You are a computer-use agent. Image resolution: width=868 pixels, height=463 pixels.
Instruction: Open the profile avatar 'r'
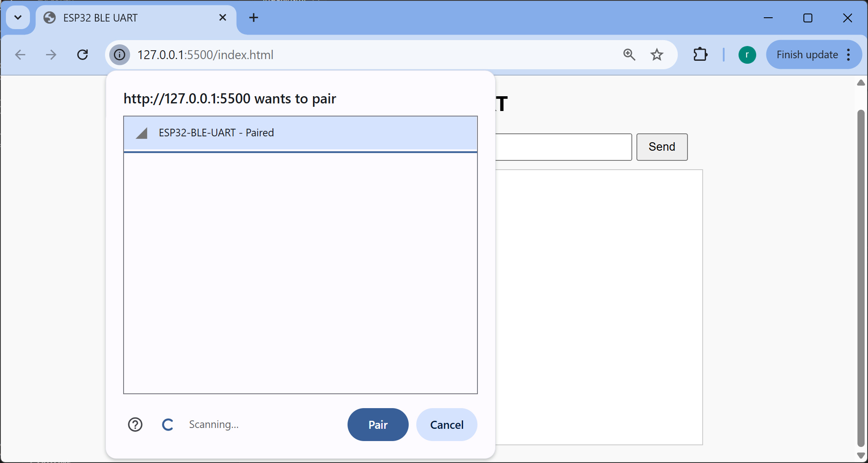[747, 55]
